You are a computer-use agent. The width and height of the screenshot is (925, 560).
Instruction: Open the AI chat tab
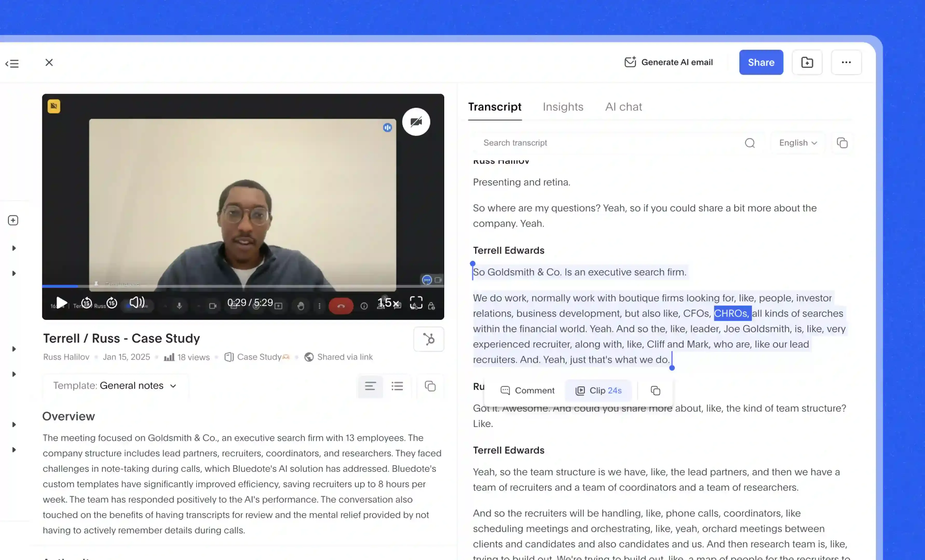pos(623,107)
